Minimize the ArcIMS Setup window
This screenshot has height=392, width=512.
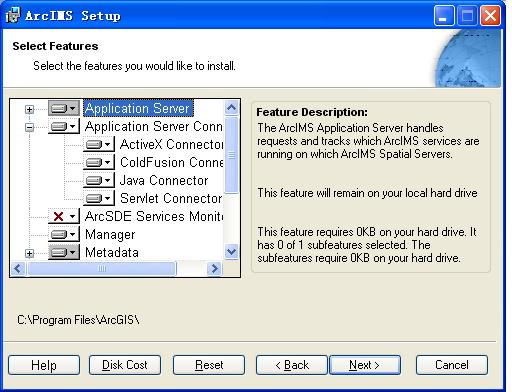point(444,15)
